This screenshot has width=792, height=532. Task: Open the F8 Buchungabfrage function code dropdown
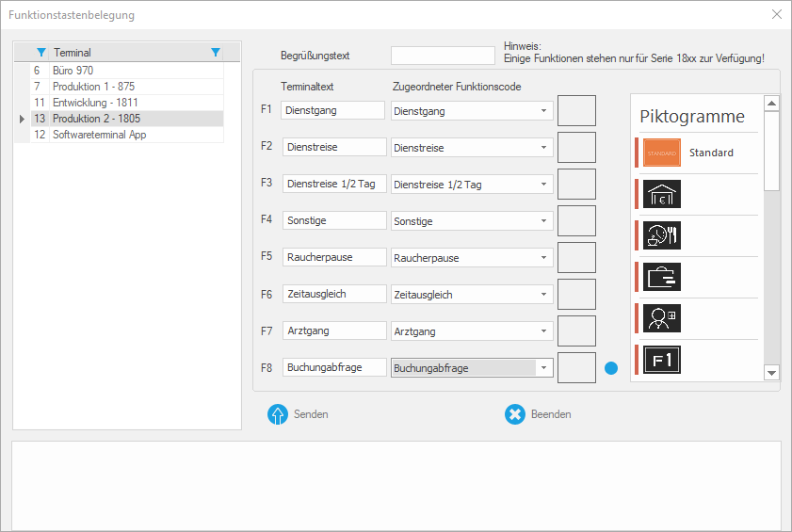(543, 368)
